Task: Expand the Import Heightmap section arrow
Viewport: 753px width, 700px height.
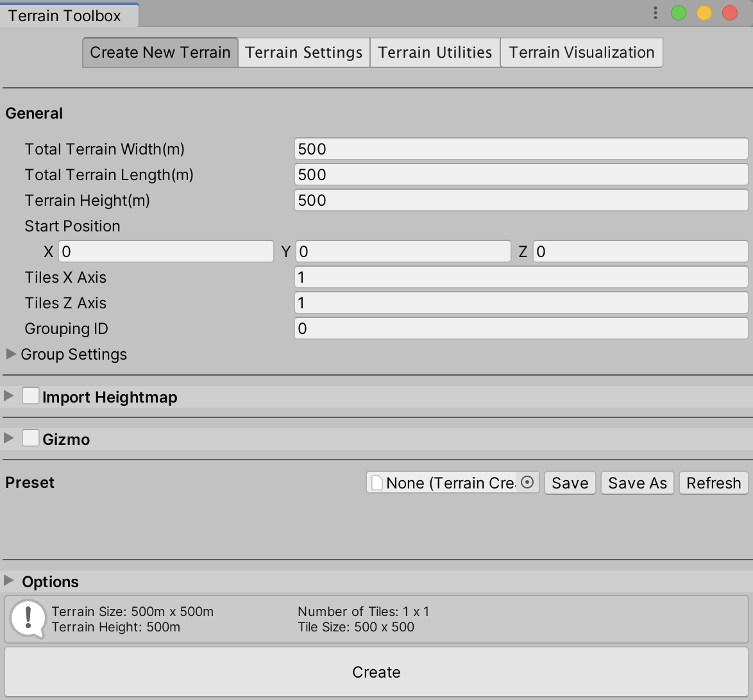Action: (x=9, y=396)
